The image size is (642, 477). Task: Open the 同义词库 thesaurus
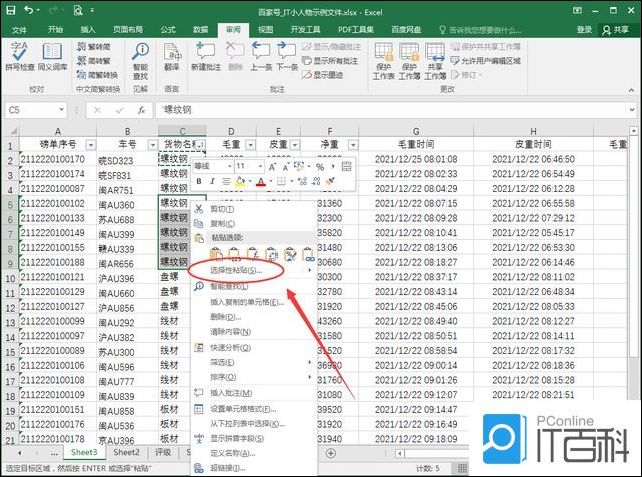click(52, 57)
